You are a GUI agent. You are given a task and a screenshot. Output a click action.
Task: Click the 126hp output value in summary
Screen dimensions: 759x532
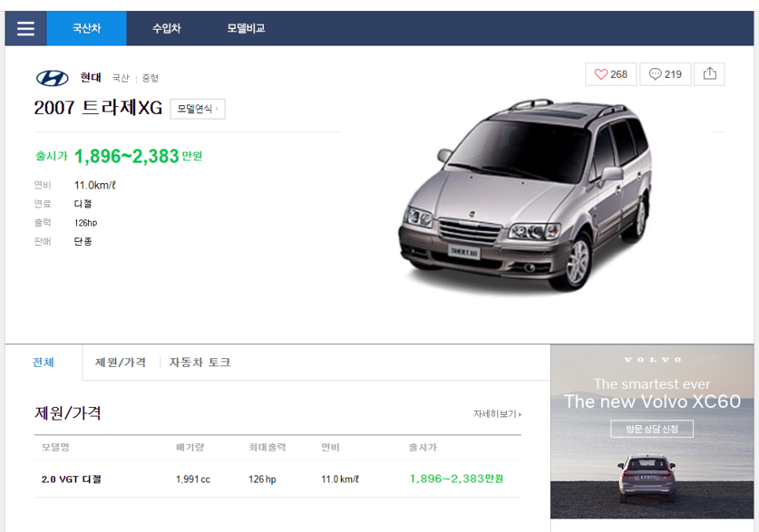click(x=86, y=222)
